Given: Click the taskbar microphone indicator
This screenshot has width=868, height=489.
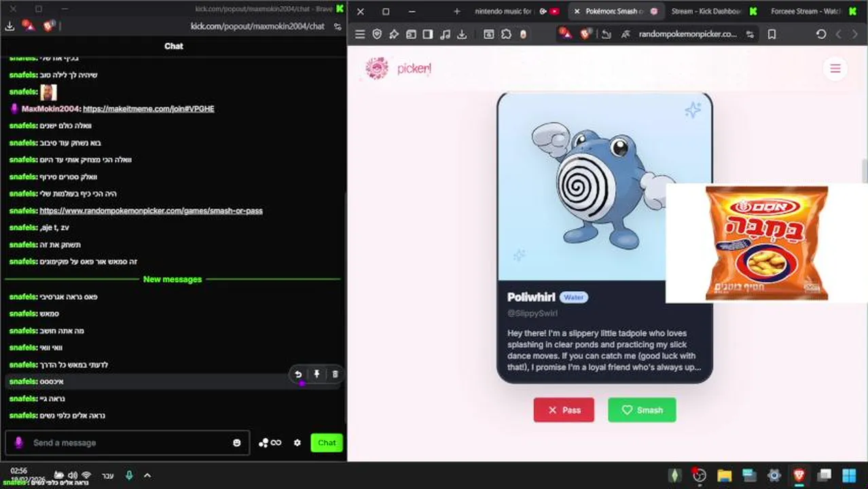Looking at the screenshot, I should coord(129,475).
